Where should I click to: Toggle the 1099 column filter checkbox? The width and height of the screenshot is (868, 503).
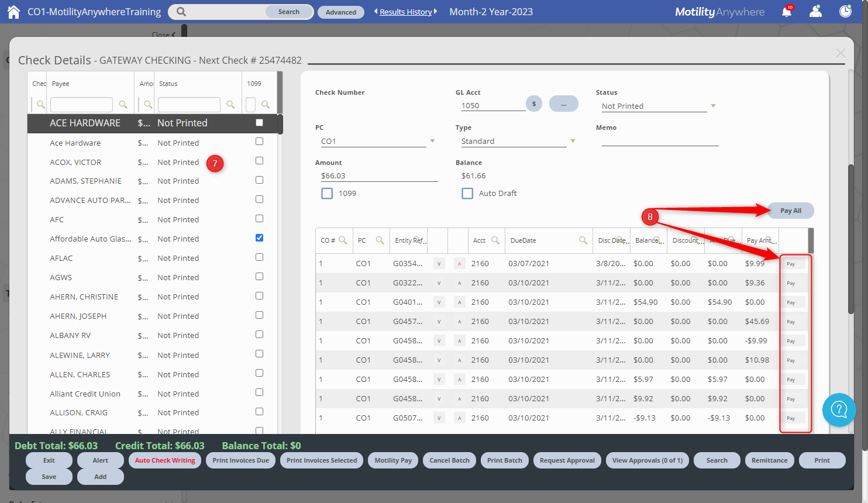tap(251, 105)
